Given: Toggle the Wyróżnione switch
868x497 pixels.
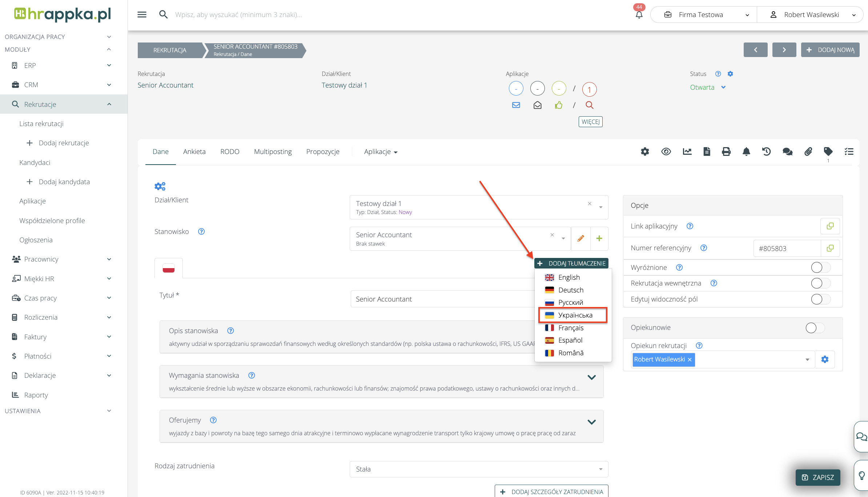Looking at the screenshot, I should (820, 267).
